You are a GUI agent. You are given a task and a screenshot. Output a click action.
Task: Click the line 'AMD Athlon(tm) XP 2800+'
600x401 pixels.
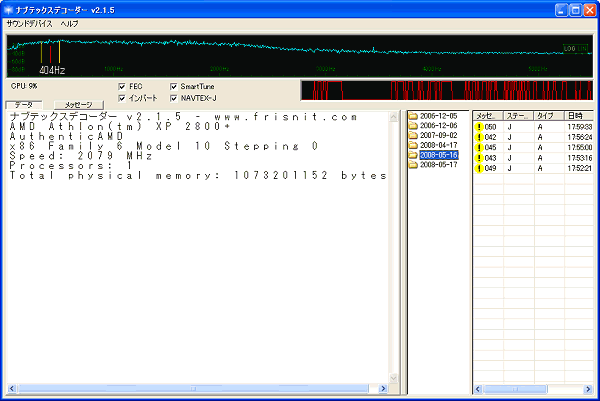click(120, 126)
